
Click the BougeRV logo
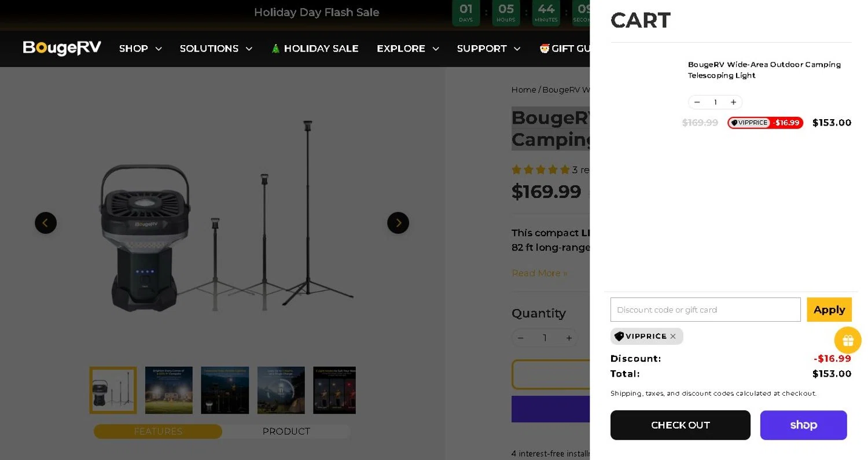tap(62, 48)
